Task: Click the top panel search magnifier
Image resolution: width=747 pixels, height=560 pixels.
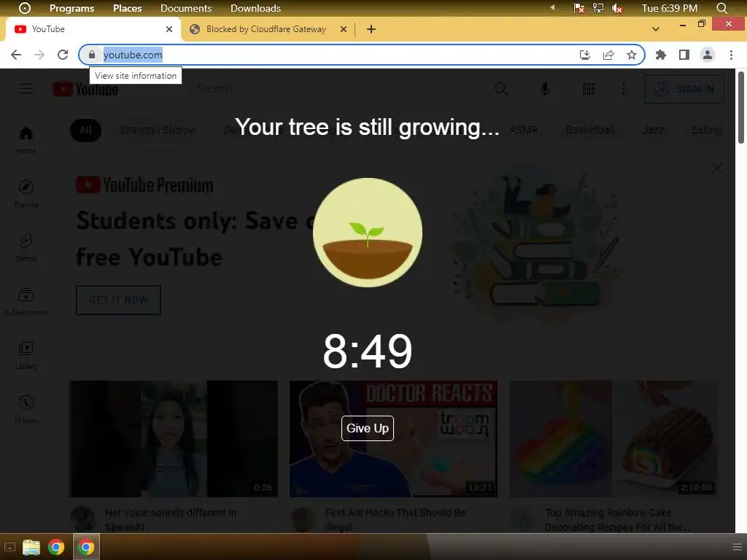Action: point(721,8)
